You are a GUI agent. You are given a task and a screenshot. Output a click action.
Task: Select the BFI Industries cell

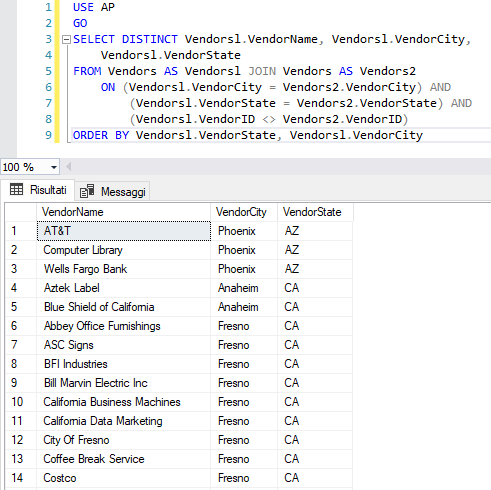pos(124,364)
